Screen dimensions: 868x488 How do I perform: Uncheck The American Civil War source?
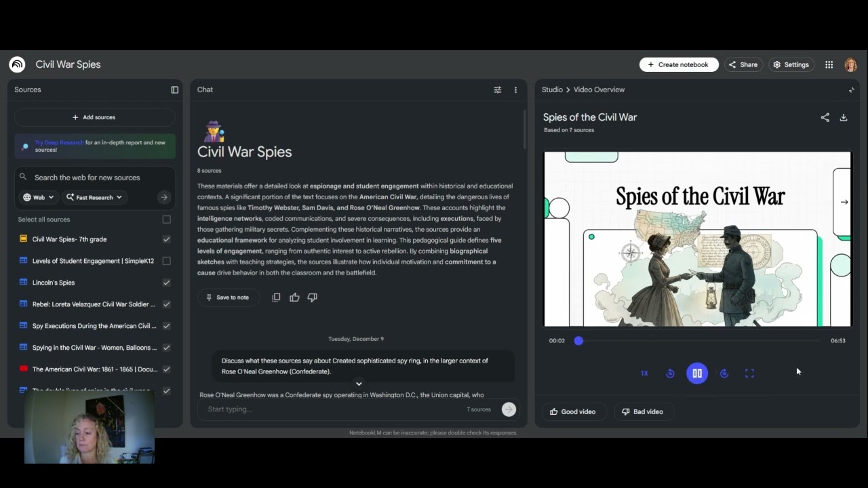(167, 369)
